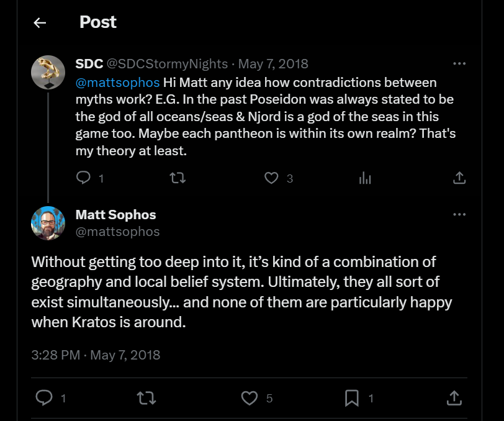Open SDC's profile name link
The width and height of the screenshot is (504, 421).
89,64
